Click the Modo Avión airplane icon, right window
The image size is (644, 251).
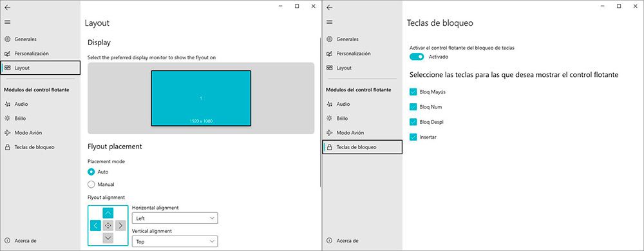coord(329,133)
